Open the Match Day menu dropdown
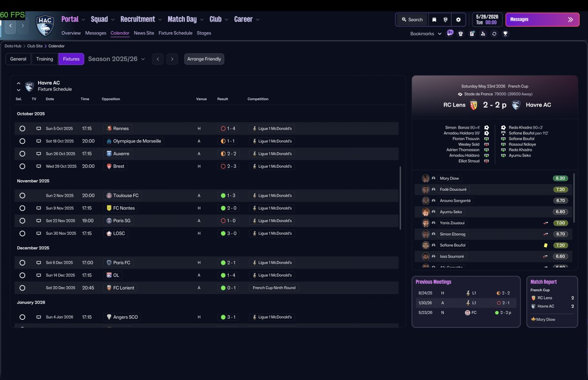This screenshot has height=380, width=588. click(x=186, y=19)
